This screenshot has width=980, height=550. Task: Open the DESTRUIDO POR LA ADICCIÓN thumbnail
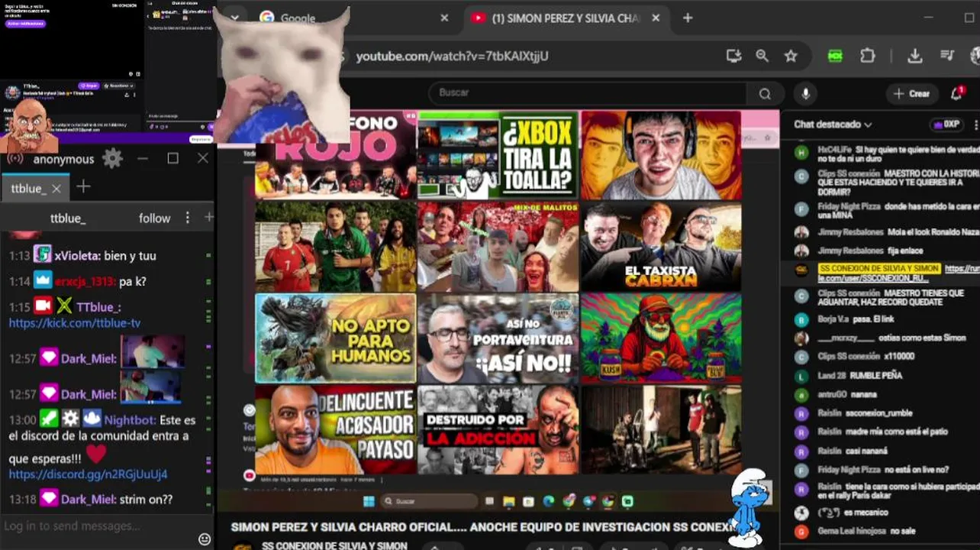(x=498, y=429)
